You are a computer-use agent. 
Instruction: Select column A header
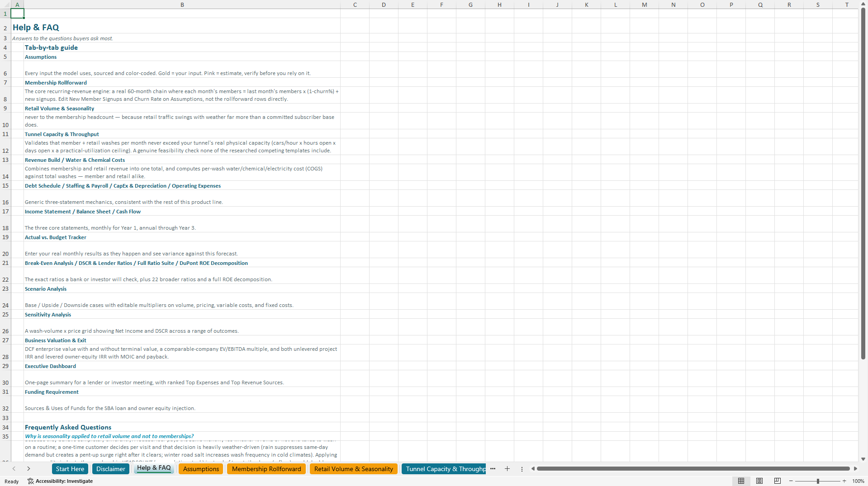(x=17, y=5)
